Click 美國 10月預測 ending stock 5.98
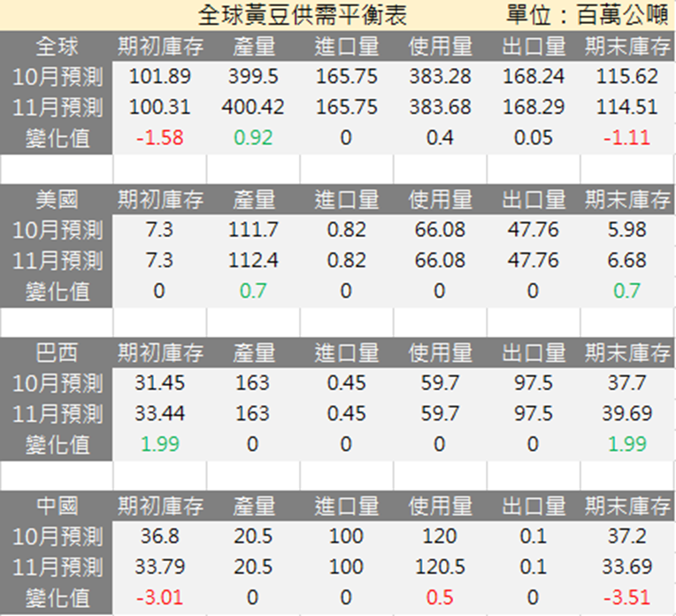 [x=626, y=230]
